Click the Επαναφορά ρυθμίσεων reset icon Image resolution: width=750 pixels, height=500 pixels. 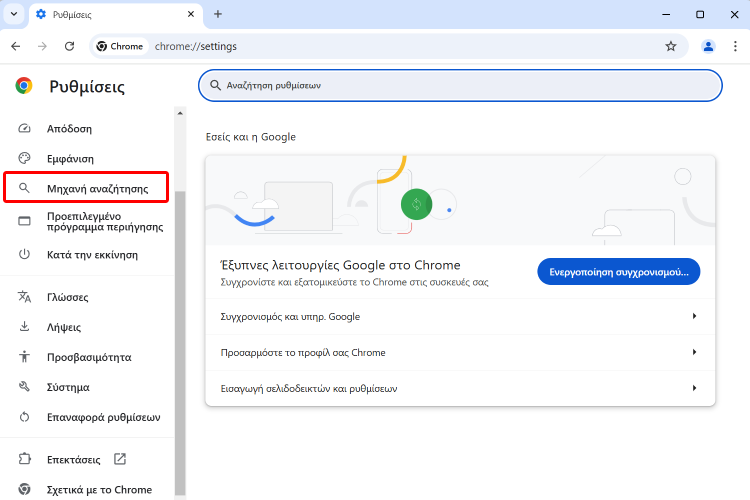(24, 417)
